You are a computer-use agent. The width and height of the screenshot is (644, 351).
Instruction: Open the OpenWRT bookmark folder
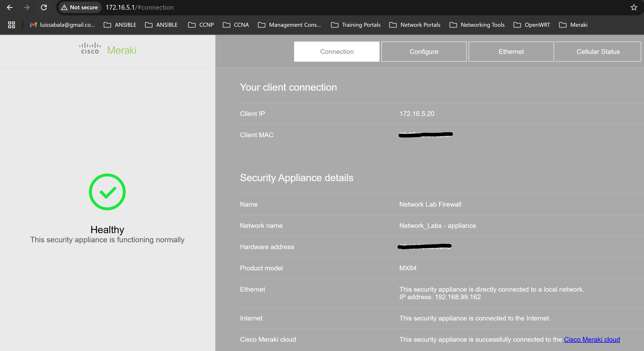click(x=532, y=25)
